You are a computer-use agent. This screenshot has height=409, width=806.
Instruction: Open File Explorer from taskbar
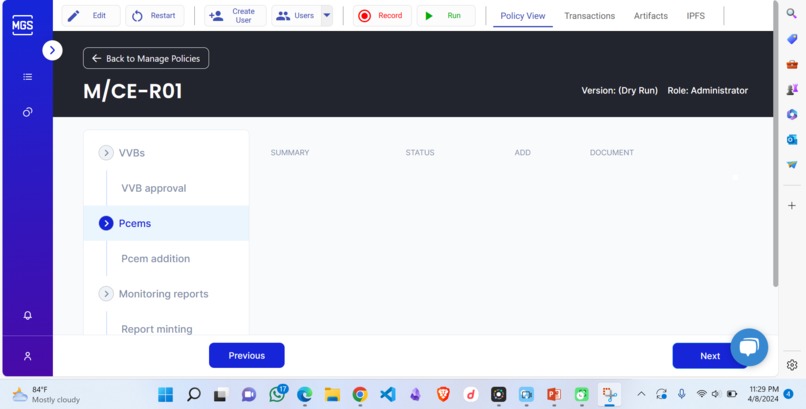point(332,395)
